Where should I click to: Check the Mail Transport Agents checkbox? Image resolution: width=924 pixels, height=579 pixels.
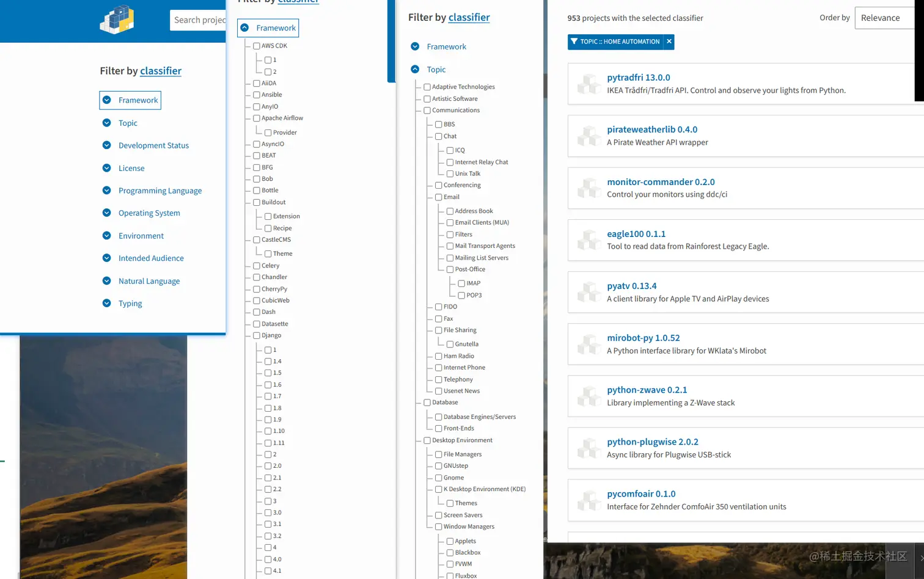(x=450, y=246)
